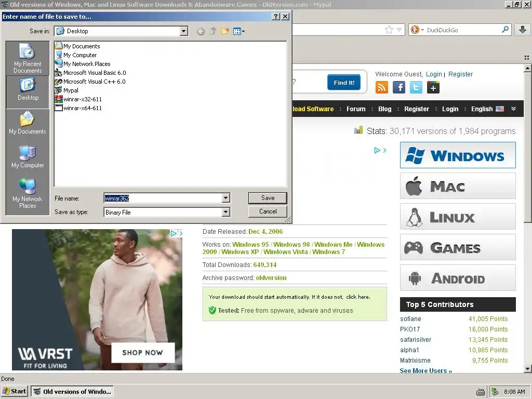Click the Start button
This screenshot has height=399, width=532.
click(x=15, y=392)
